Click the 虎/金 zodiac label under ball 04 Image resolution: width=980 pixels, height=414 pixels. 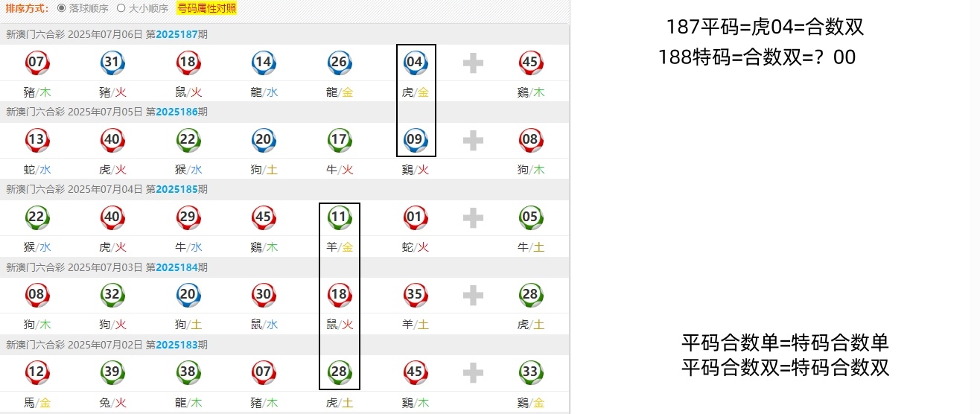415,92
